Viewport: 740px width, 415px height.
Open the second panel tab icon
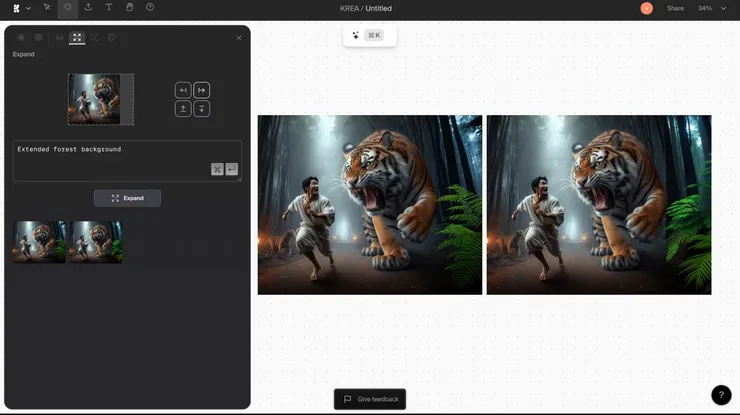point(39,37)
